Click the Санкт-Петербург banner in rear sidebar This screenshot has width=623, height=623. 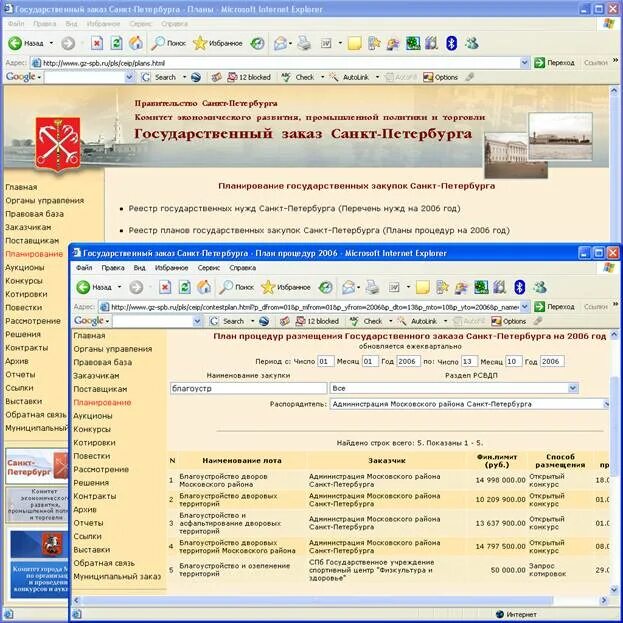point(37,466)
